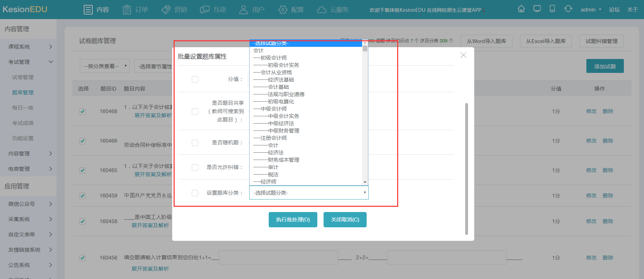Open the 订单 top navigation menu
644x279 pixels.
135,10
